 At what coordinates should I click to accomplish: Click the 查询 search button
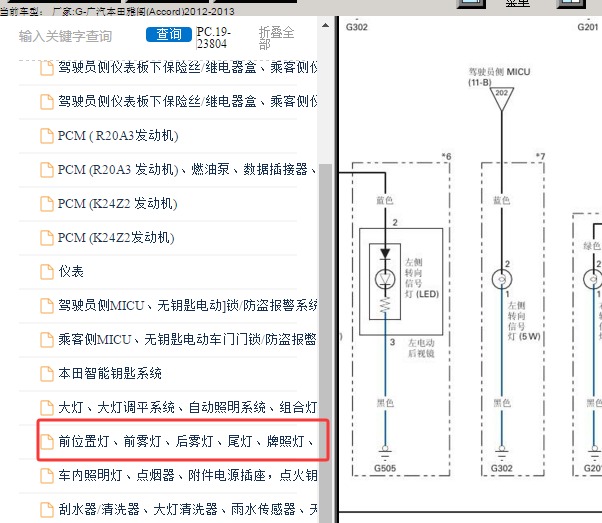tap(169, 34)
